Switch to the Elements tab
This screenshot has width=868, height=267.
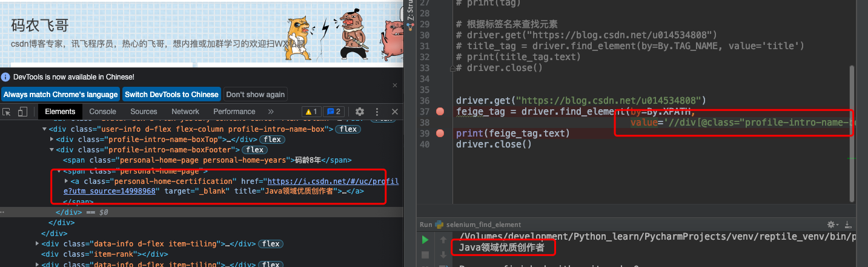[x=60, y=112]
